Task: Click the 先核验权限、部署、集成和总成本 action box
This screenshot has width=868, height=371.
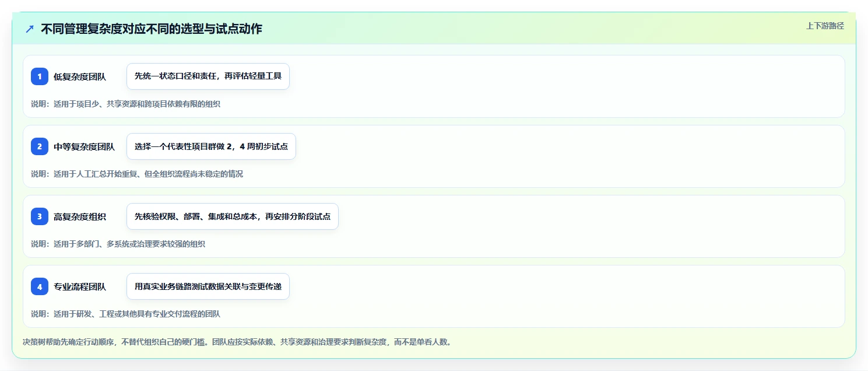Action: tap(233, 216)
